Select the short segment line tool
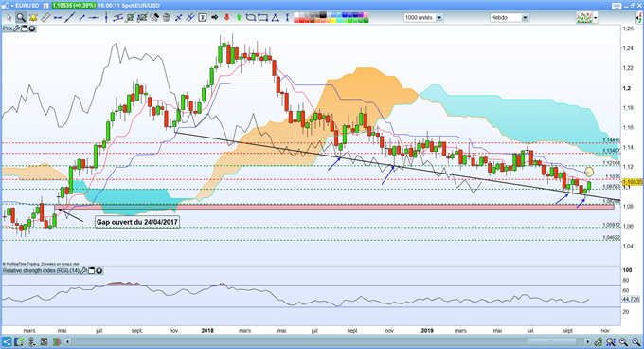 (x=82, y=18)
